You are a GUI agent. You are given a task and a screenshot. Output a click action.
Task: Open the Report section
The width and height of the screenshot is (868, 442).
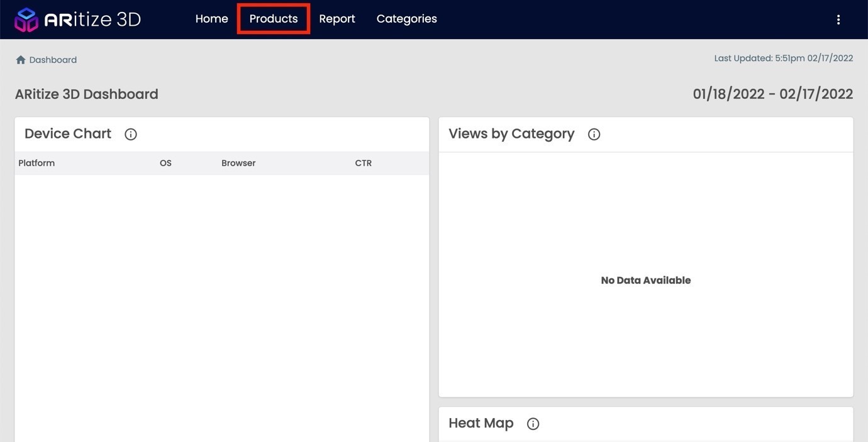(337, 19)
